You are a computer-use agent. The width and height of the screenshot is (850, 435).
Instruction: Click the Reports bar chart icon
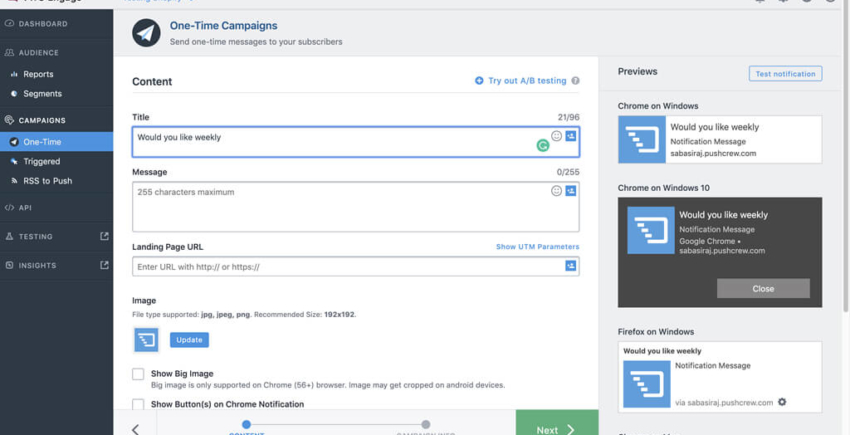click(14, 74)
